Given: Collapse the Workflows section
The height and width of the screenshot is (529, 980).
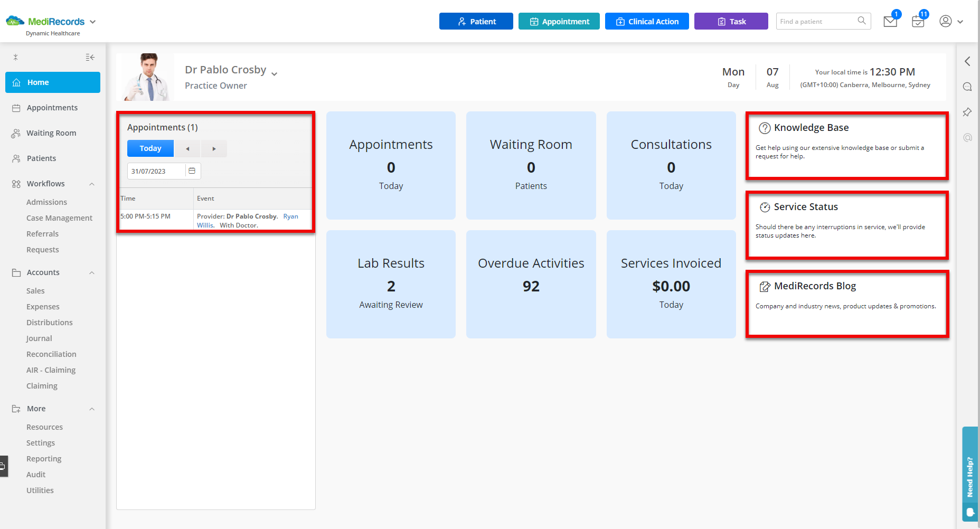Looking at the screenshot, I should 92,184.
